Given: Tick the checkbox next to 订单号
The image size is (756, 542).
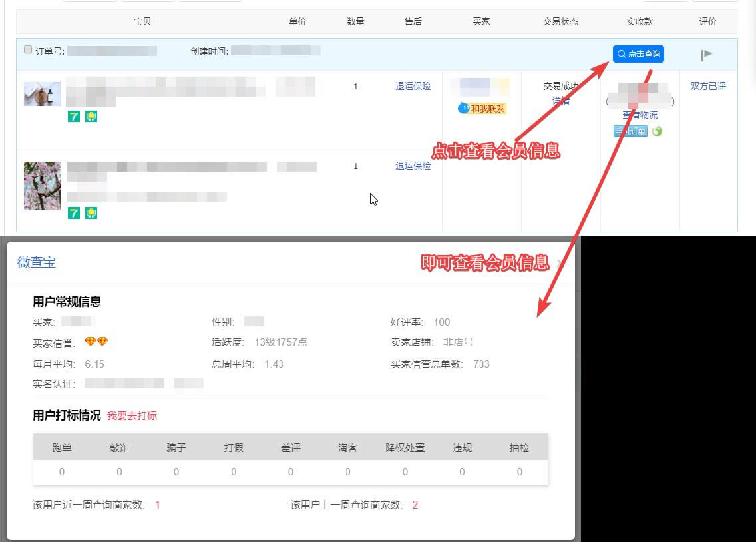Looking at the screenshot, I should pos(27,50).
